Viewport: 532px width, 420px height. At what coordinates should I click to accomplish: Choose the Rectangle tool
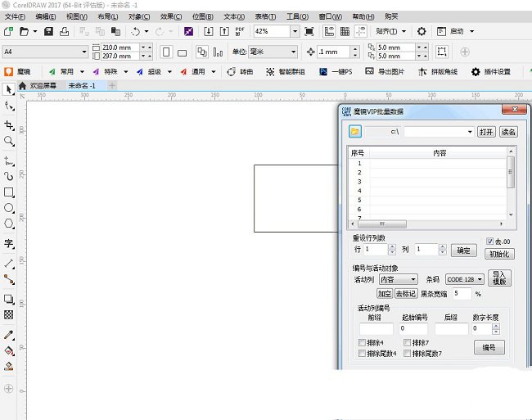coord(9,192)
